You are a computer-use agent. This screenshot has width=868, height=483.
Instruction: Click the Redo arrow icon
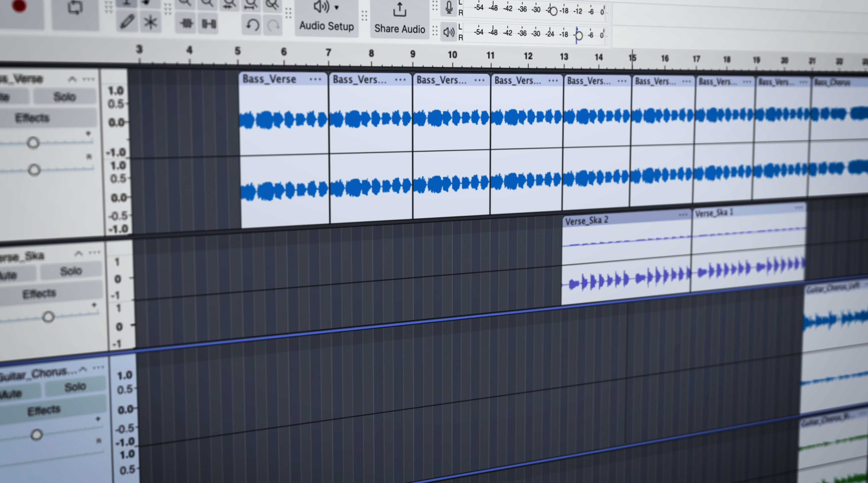[x=274, y=26]
